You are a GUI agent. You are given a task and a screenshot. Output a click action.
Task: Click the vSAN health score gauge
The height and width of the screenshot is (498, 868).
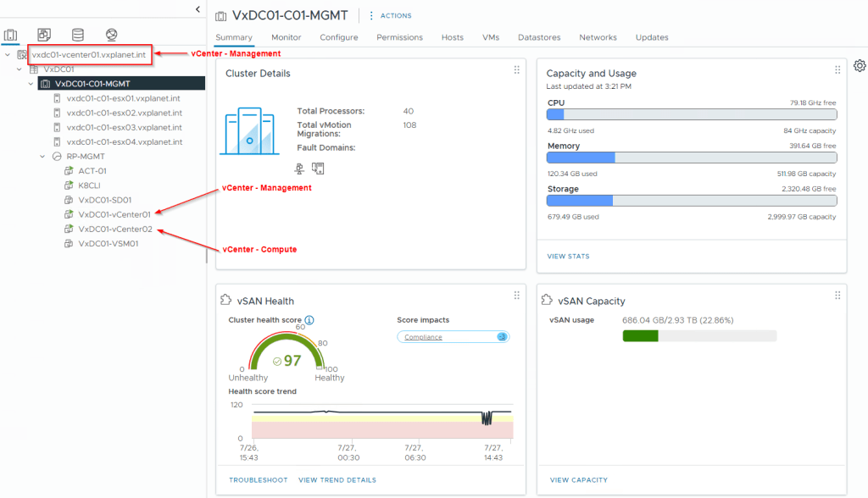pyautogui.click(x=287, y=351)
